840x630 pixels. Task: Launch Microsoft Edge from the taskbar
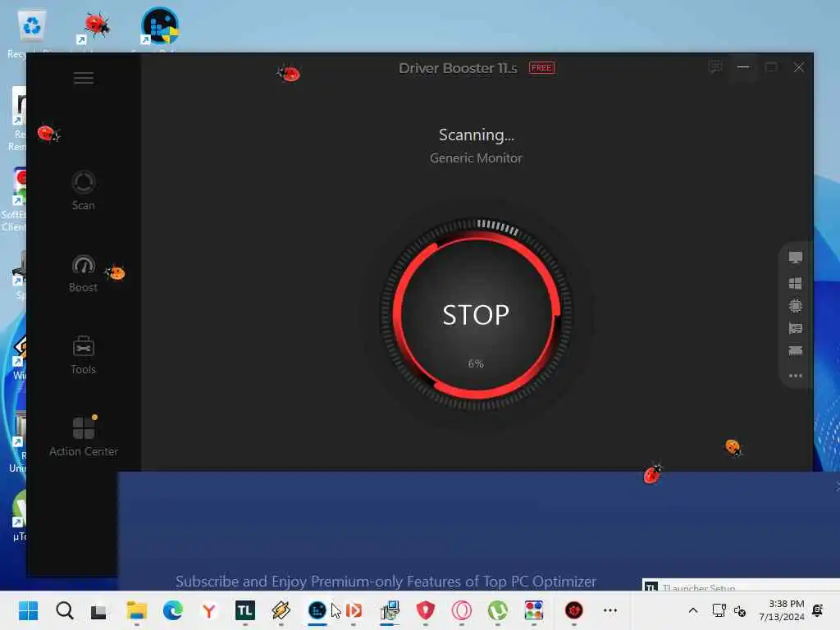coord(172,610)
